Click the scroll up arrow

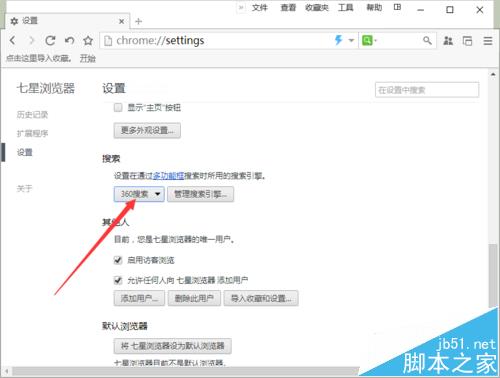click(493, 75)
